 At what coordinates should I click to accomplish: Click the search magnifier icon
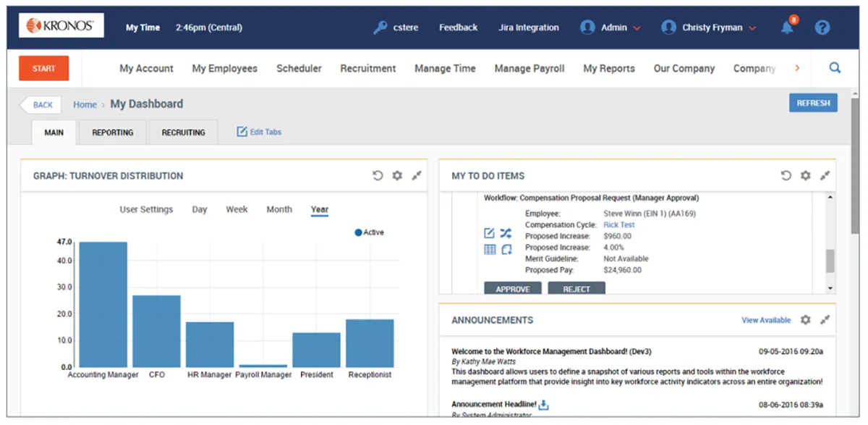pos(835,68)
